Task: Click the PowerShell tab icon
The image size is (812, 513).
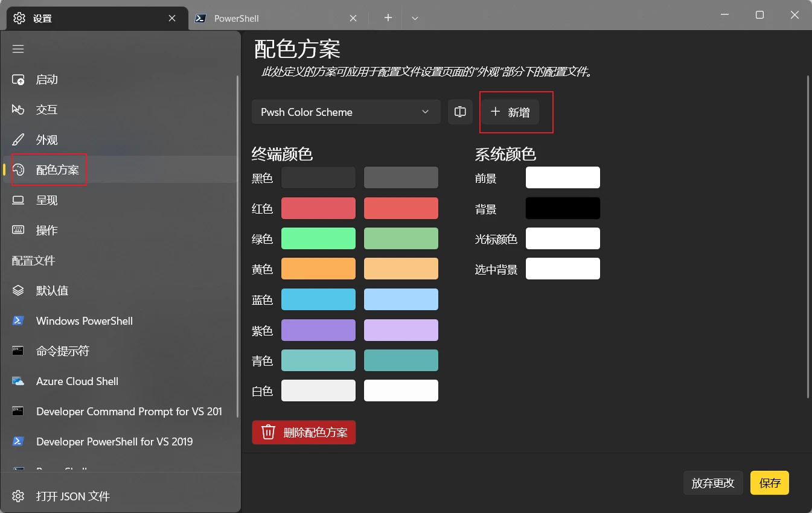Action: click(200, 18)
